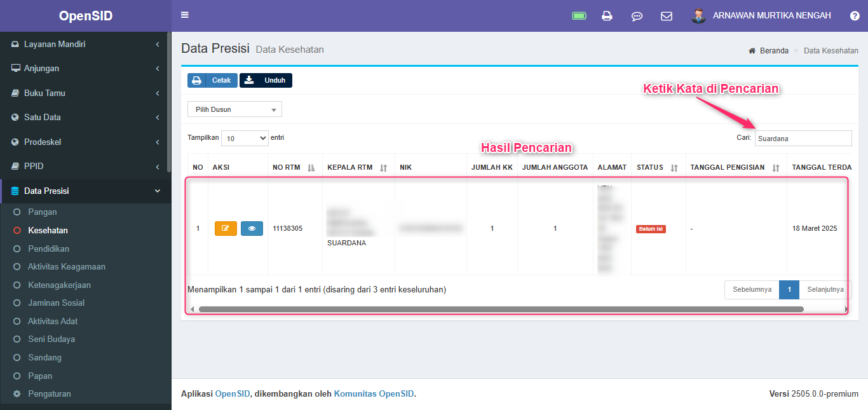Open Jaminan Sosial submenu item
868x410 pixels.
point(57,303)
